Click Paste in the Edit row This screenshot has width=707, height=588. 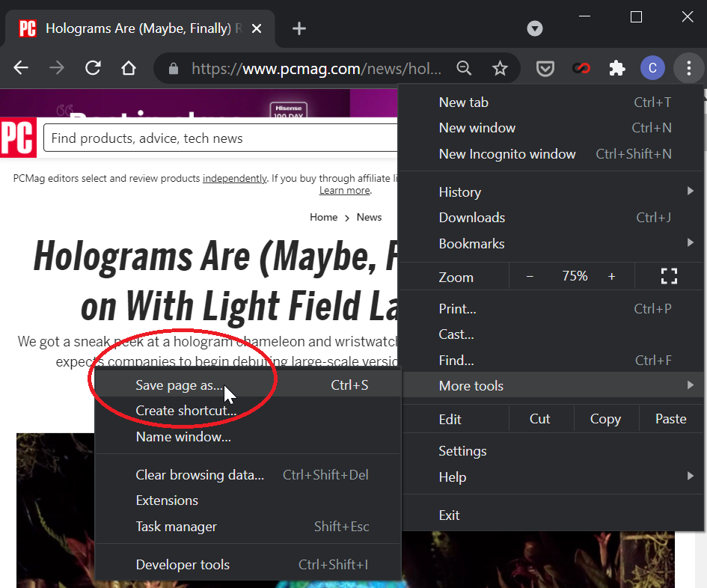(671, 418)
